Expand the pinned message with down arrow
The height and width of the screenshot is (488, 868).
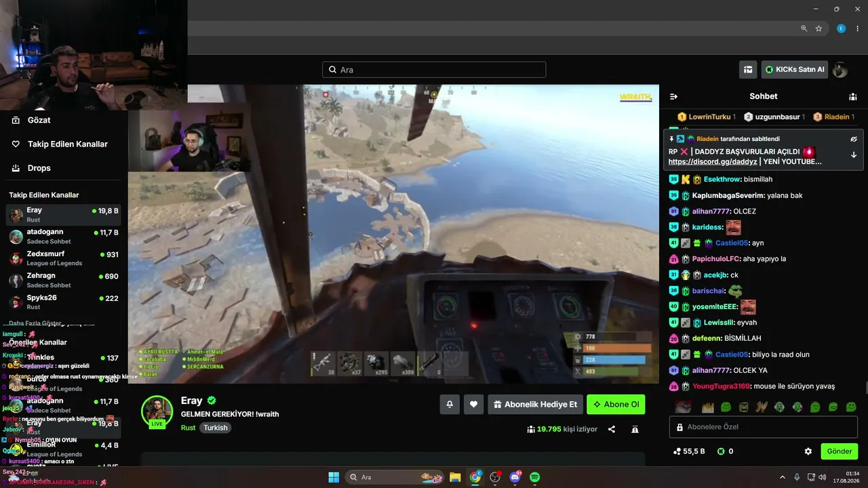pyautogui.click(x=854, y=155)
